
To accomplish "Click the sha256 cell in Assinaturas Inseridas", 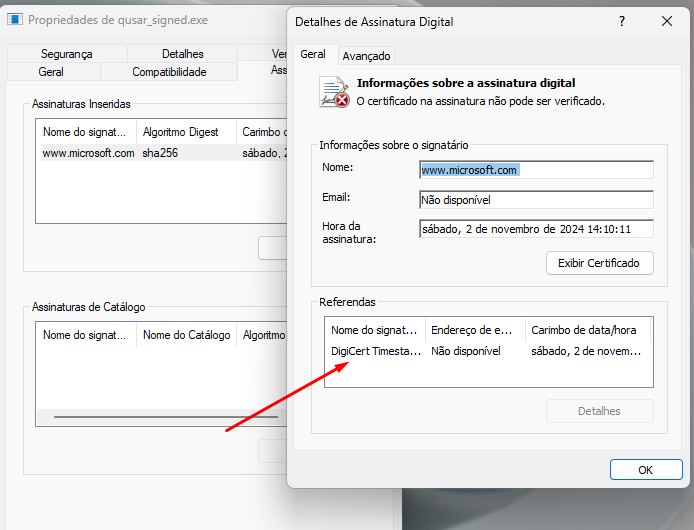I will click(x=160, y=153).
